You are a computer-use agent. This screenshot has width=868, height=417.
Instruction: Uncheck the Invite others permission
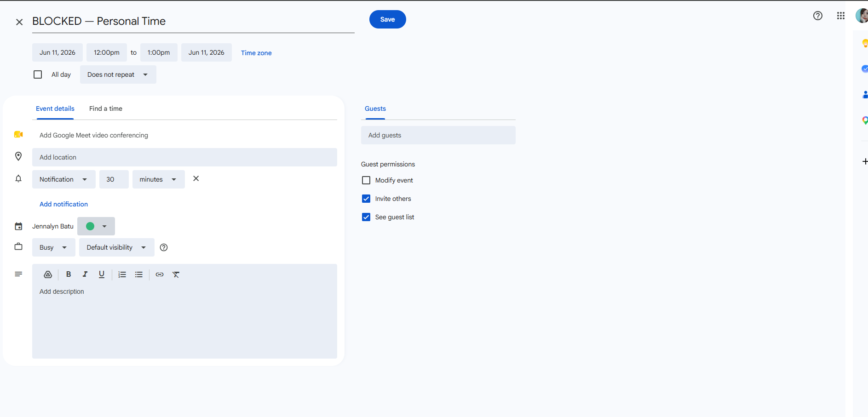tap(366, 199)
